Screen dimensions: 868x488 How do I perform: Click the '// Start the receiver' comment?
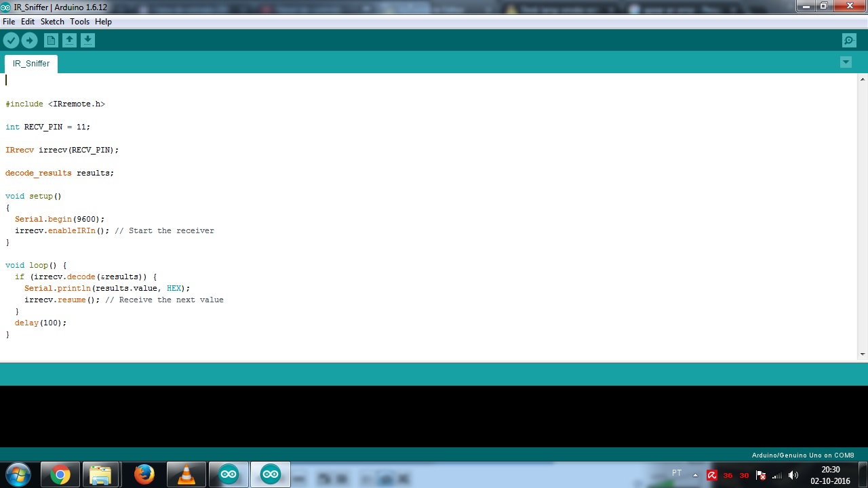164,230
